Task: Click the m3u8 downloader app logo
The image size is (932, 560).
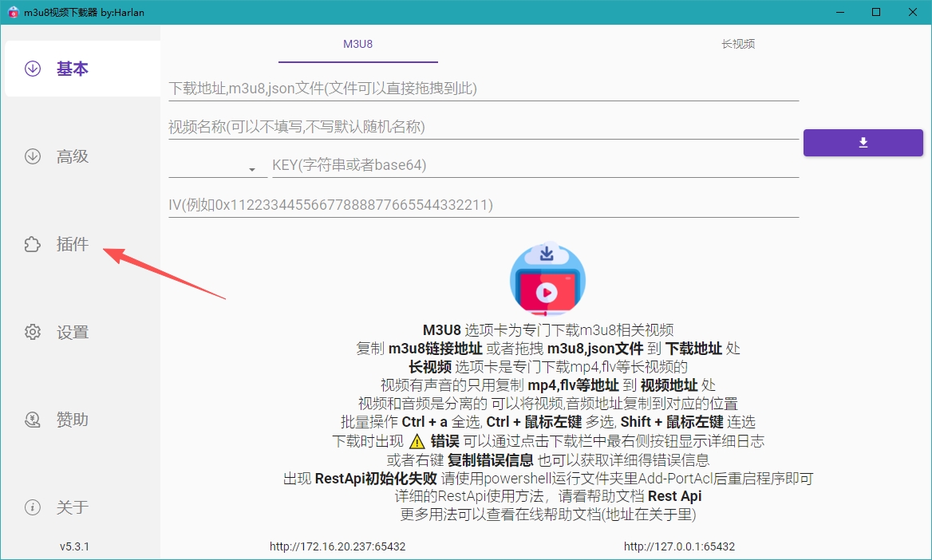Action: (x=547, y=279)
